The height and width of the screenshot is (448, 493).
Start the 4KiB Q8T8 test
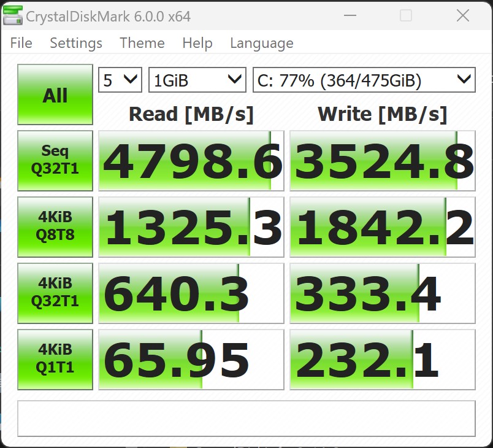point(55,227)
